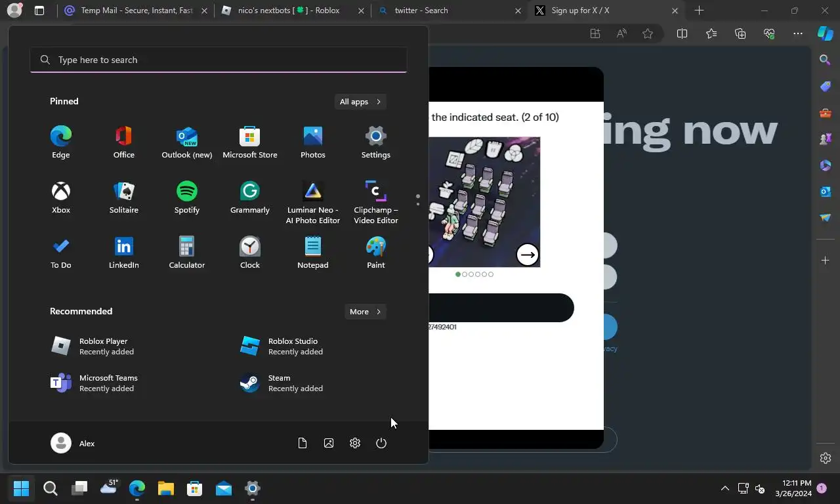Show hidden system tray icons chevron

pos(724,488)
